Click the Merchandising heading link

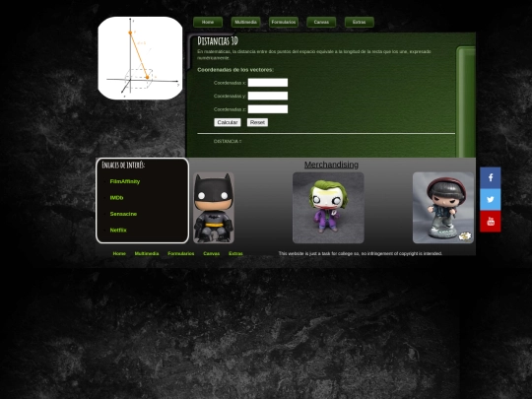tap(331, 165)
